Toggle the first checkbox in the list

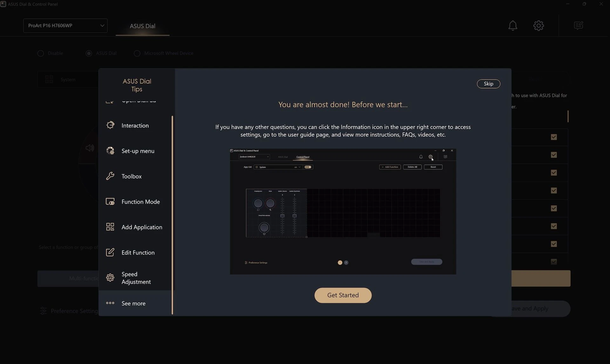(554, 137)
